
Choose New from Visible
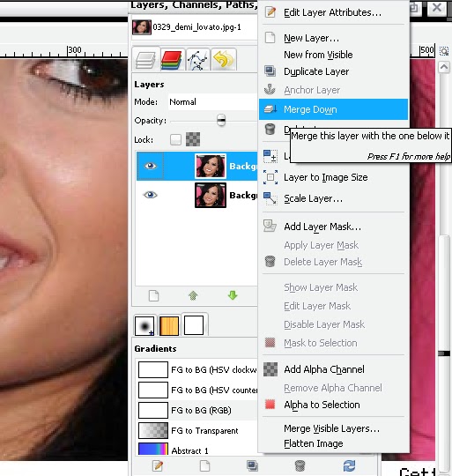[333, 55]
